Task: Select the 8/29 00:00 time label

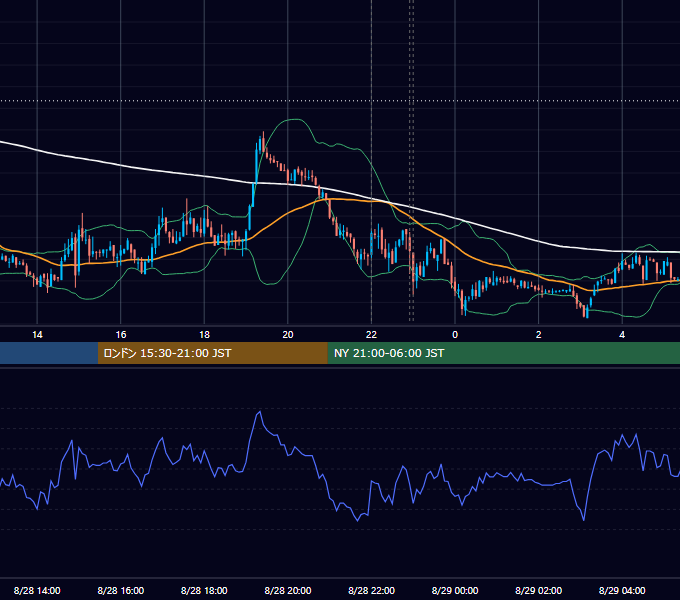Action: click(x=455, y=590)
